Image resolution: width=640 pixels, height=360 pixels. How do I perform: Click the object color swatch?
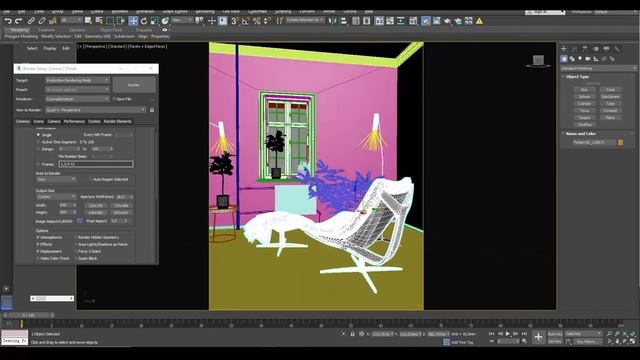[x=620, y=142]
